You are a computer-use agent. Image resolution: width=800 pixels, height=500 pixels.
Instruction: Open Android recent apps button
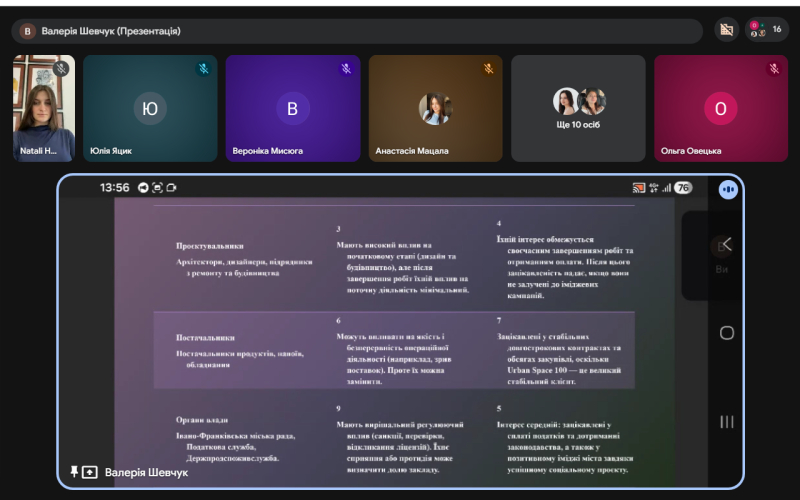pos(727,421)
